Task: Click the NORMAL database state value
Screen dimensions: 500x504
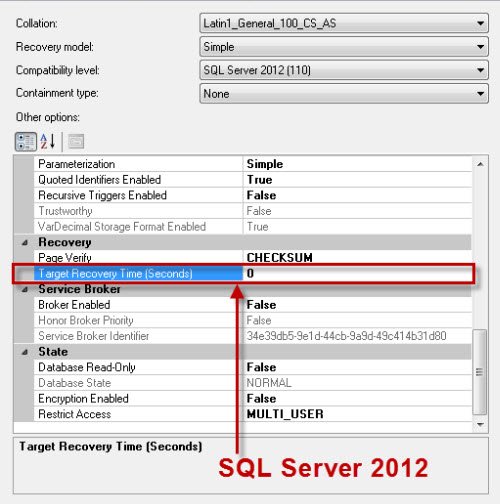Action: pyautogui.click(x=269, y=383)
